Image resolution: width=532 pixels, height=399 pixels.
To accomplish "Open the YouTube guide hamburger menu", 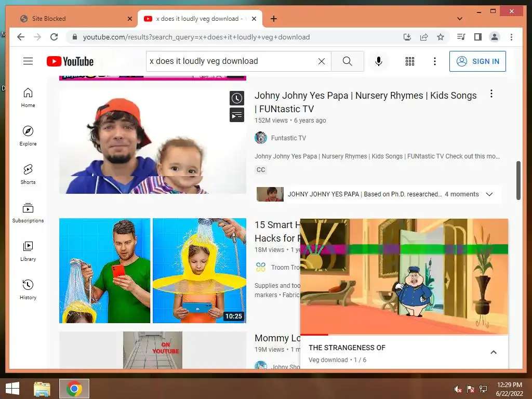I will (28, 61).
